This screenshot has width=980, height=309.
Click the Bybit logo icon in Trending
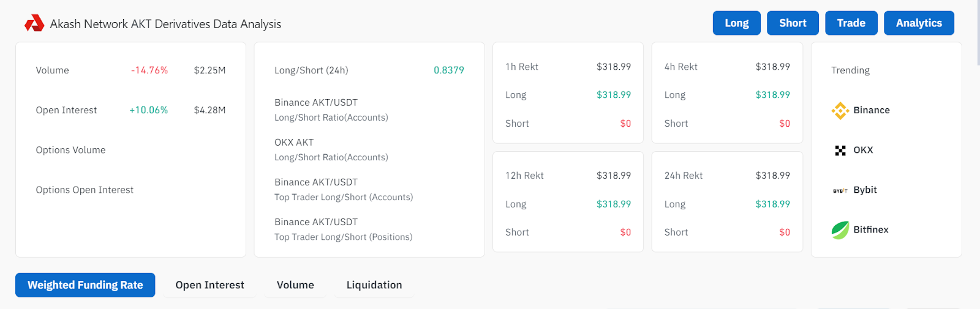pyautogui.click(x=840, y=190)
